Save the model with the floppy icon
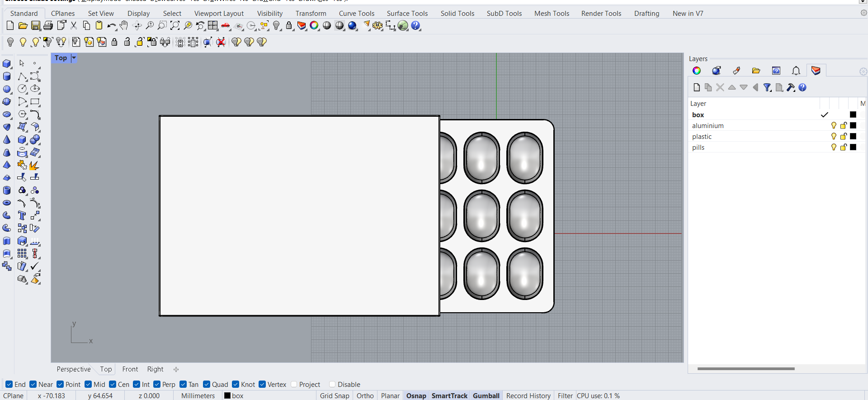Screen dimensions: 868x400 tap(36, 26)
